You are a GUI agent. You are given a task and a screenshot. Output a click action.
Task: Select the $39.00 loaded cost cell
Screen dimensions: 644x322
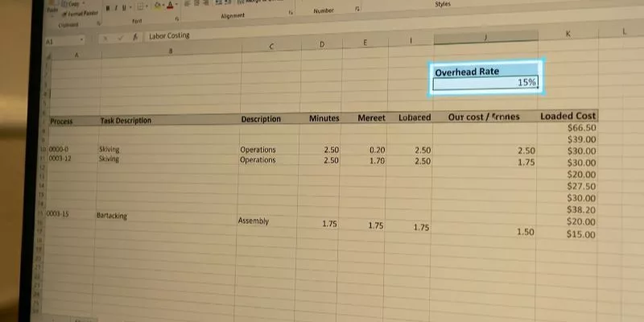[568, 139]
